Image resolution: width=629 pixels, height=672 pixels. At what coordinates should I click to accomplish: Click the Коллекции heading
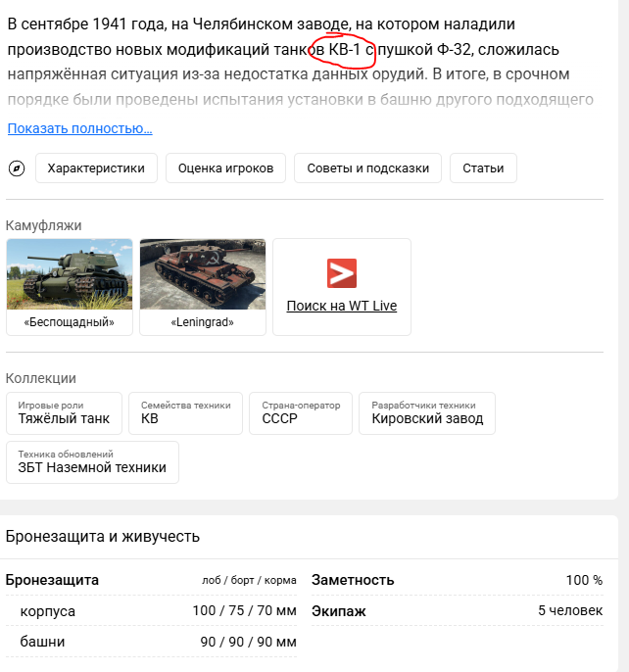pyautogui.click(x=41, y=378)
